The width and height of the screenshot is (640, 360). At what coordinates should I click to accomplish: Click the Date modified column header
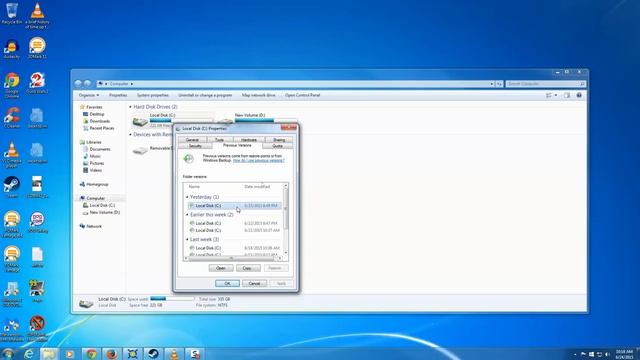(257, 187)
